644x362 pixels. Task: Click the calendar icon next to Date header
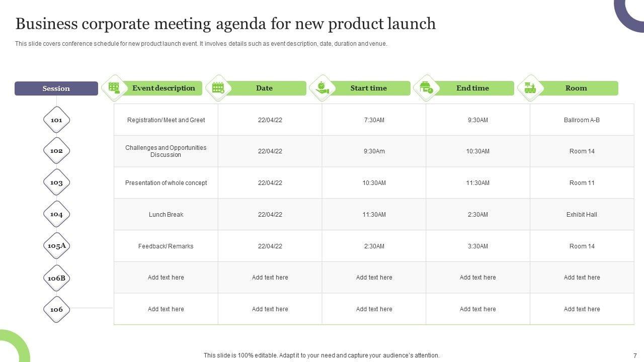[x=218, y=88]
